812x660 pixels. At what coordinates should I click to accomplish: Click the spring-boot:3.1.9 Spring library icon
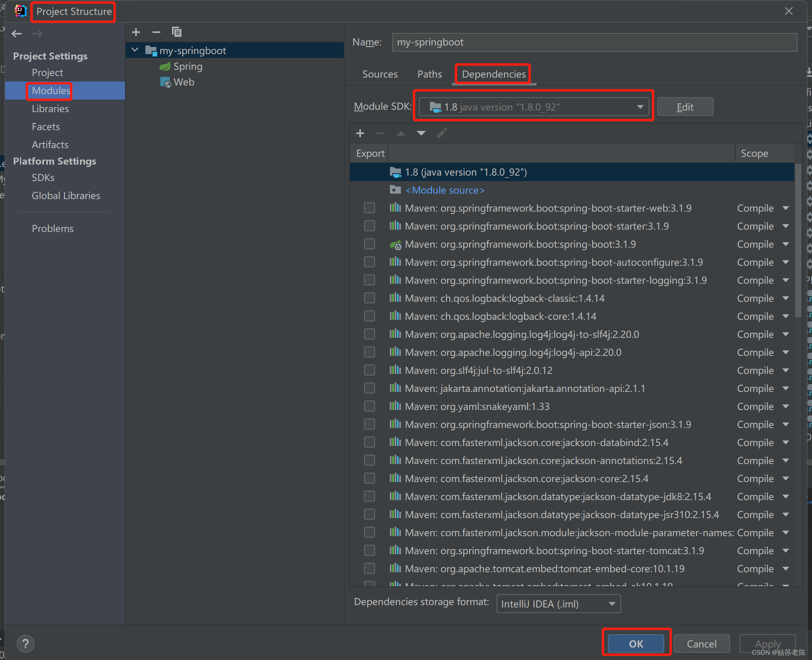pos(395,245)
